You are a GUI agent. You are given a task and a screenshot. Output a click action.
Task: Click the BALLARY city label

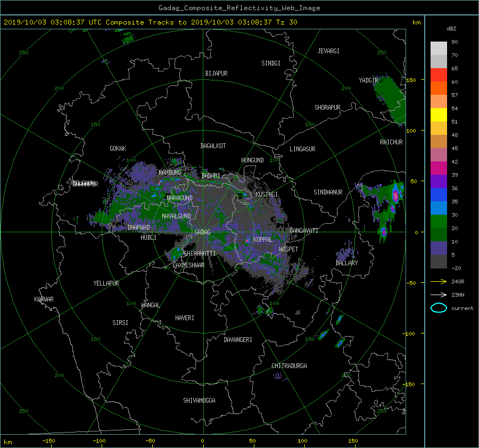point(346,263)
